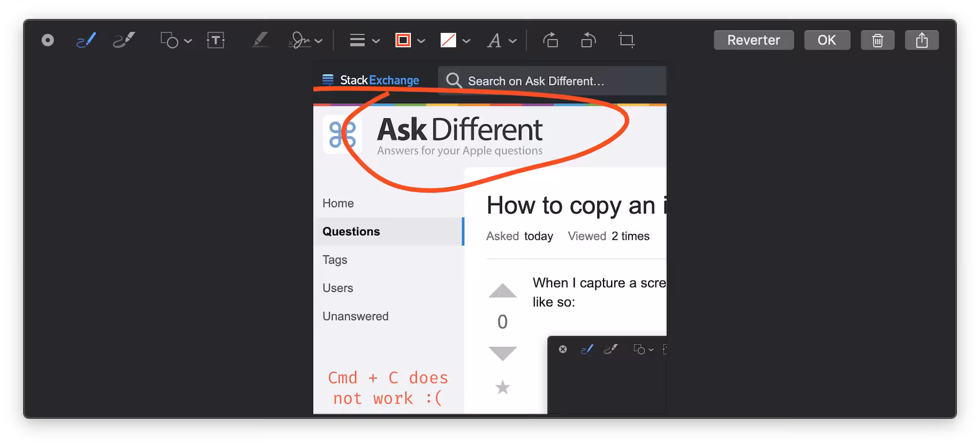
Task: Select the Text box tool
Action: click(216, 40)
